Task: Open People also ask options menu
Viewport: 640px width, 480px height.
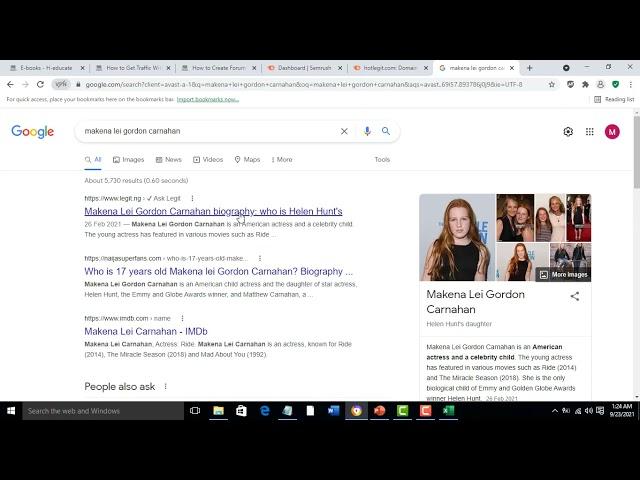Action: pyautogui.click(x=165, y=387)
